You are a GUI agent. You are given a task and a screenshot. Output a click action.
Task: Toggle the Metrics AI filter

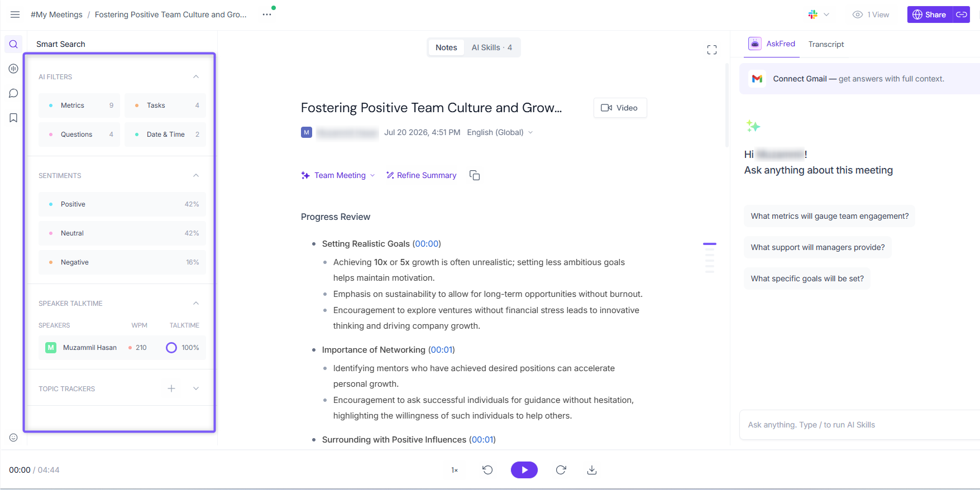tap(79, 105)
